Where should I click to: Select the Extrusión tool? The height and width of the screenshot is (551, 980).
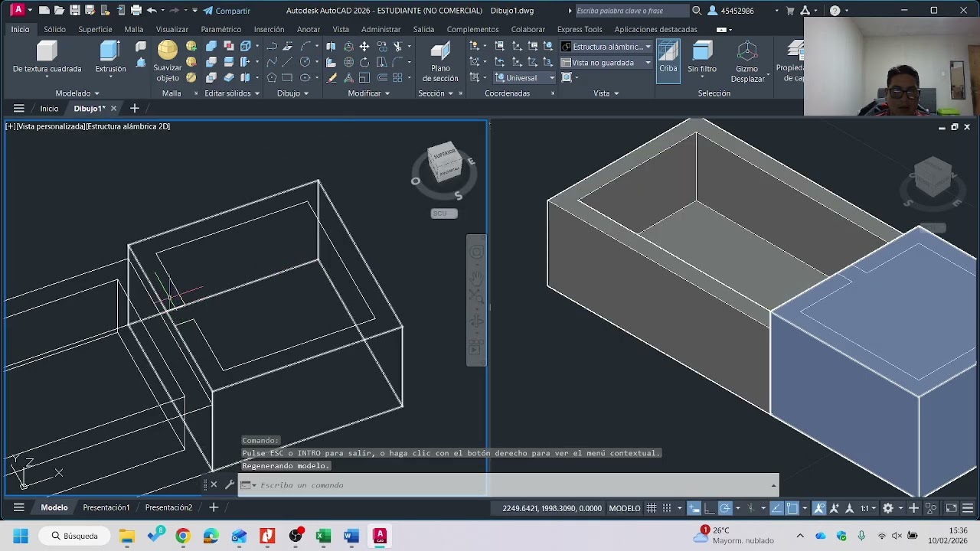(x=110, y=58)
